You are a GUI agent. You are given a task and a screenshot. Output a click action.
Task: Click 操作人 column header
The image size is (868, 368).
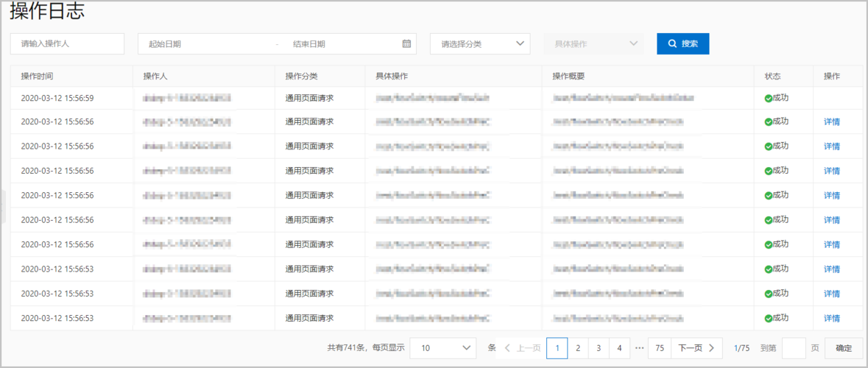pos(155,76)
